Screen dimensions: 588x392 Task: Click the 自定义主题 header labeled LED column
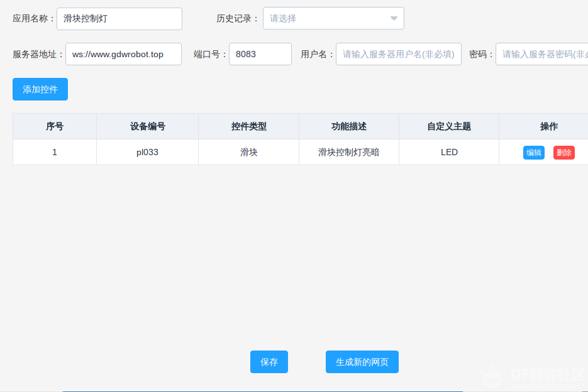coord(448,126)
